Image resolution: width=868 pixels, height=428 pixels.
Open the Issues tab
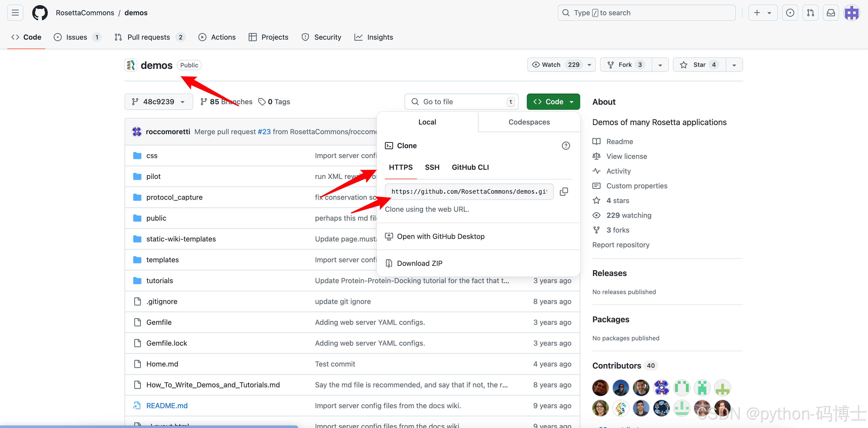[x=78, y=37]
